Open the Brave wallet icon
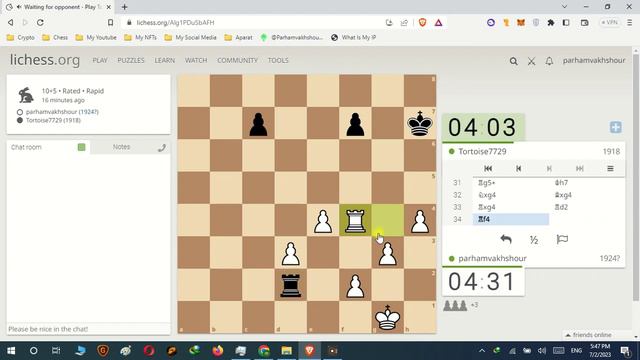The height and width of the screenshot is (360, 640). (x=584, y=22)
